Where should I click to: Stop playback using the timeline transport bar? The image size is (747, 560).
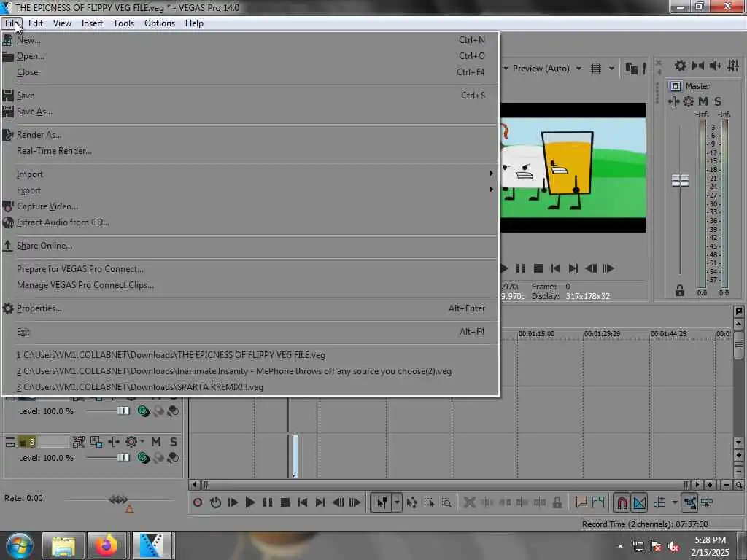click(x=285, y=502)
